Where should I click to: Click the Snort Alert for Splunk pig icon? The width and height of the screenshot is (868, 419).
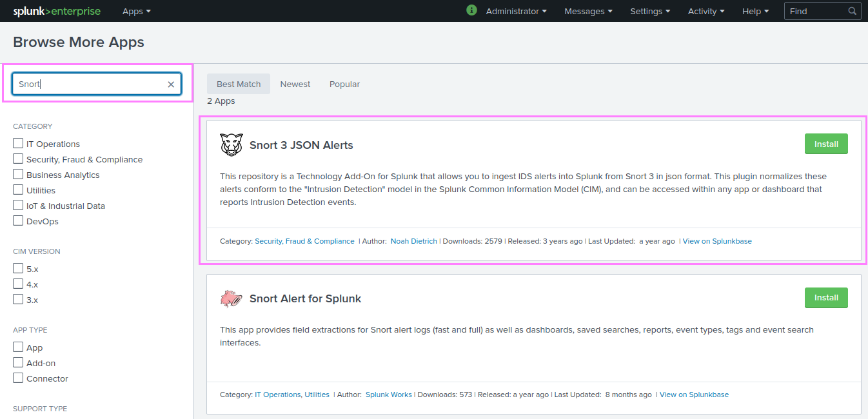(x=232, y=298)
